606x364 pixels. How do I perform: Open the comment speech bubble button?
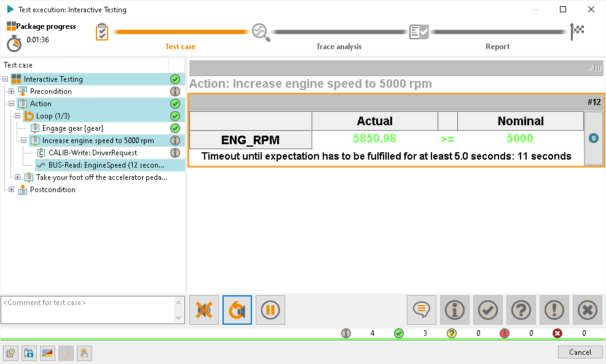click(x=422, y=310)
